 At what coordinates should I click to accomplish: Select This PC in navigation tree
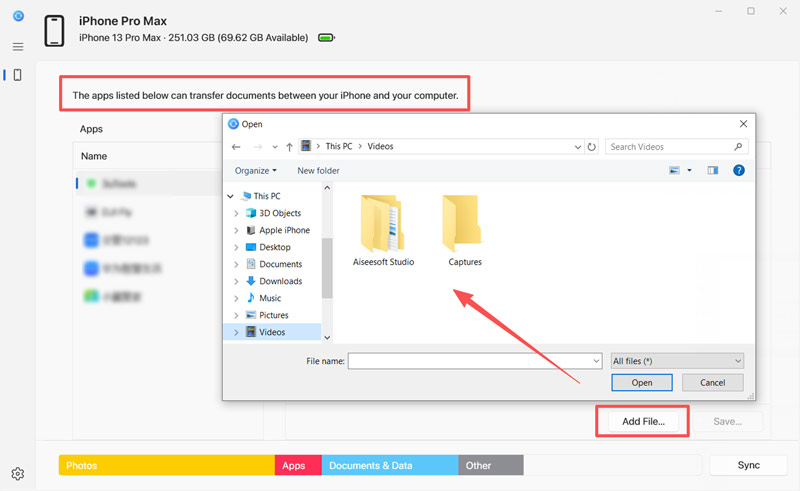point(267,196)
